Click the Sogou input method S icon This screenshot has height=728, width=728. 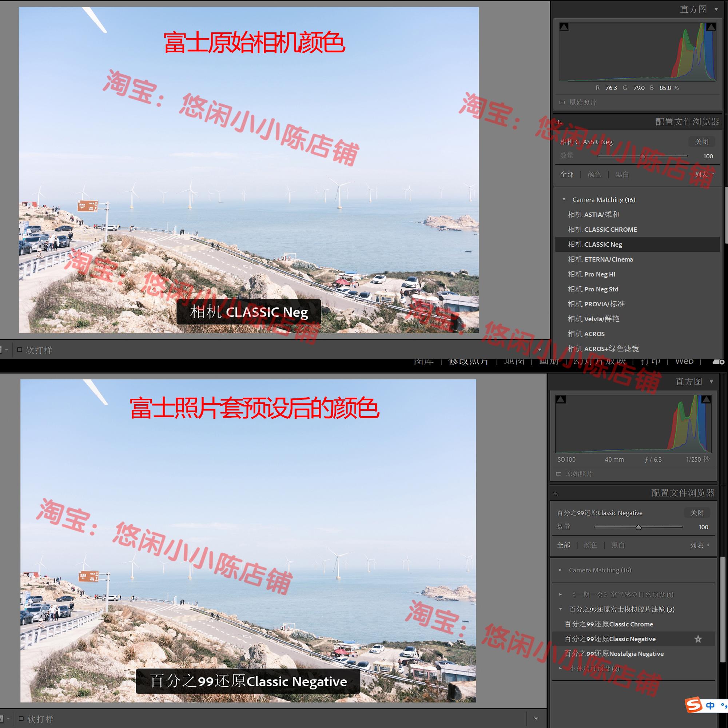pos(694,705)
